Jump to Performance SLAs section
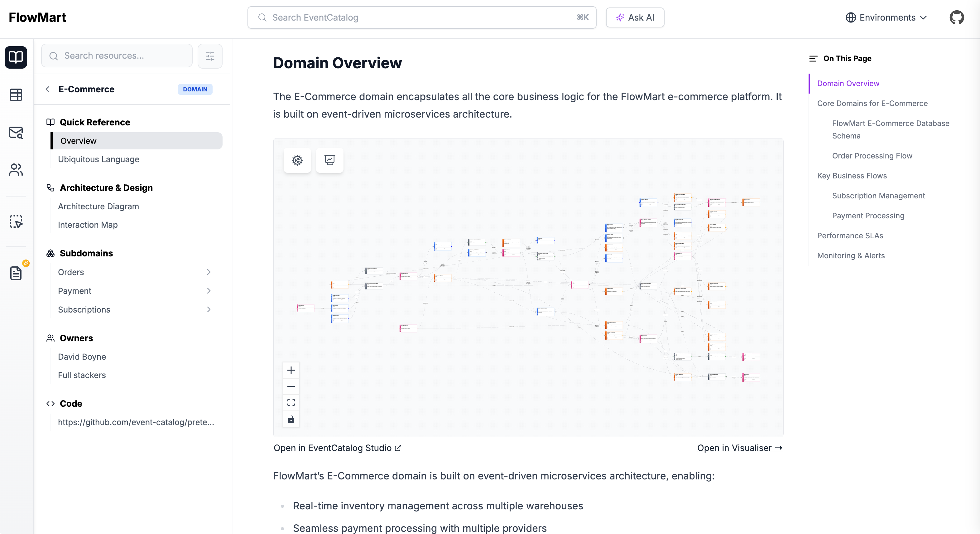Viewport: 980px width, 534px height. pos(850,235)
